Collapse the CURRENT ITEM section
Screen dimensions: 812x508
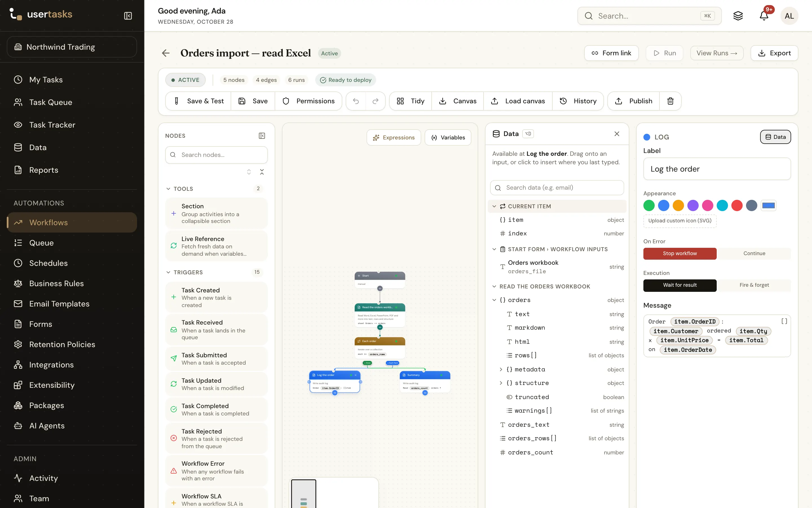tap(494, 206)
